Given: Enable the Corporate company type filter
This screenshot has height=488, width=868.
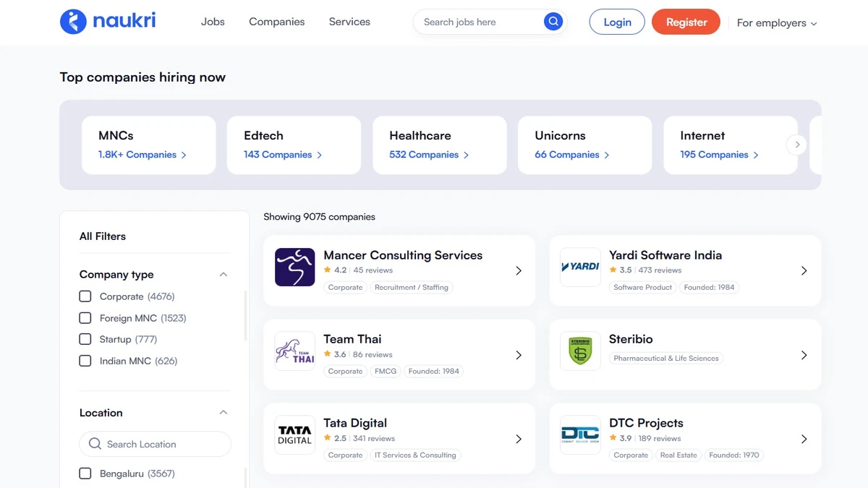Looking at the screenshot, I should [85, 296].
